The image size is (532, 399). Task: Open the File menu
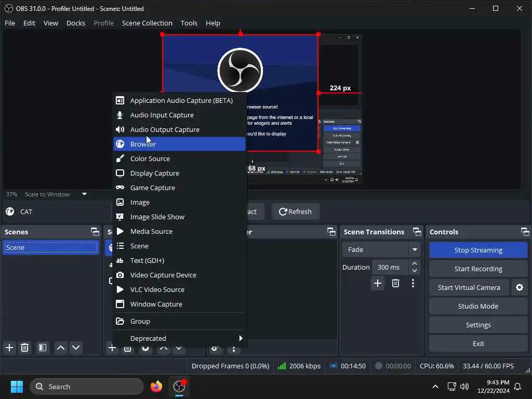click(10, 23)
